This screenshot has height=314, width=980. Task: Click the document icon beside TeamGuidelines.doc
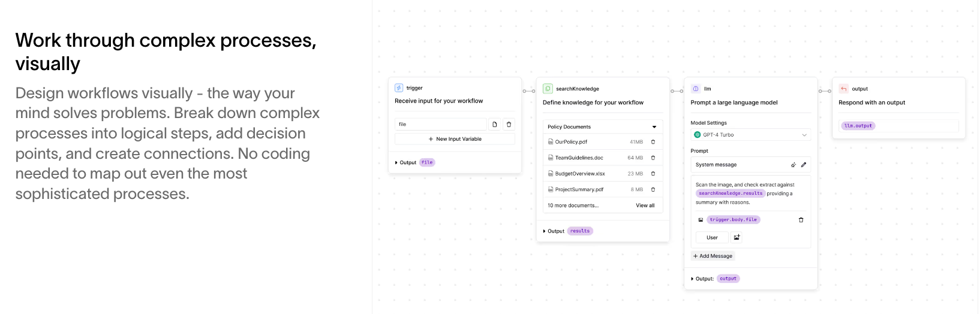551,158
